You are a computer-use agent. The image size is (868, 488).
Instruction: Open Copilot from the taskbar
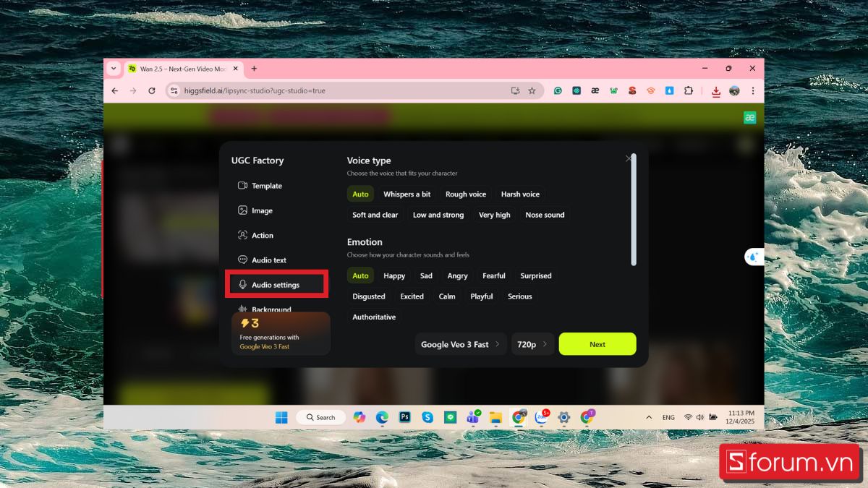click(x=359, y=417)
